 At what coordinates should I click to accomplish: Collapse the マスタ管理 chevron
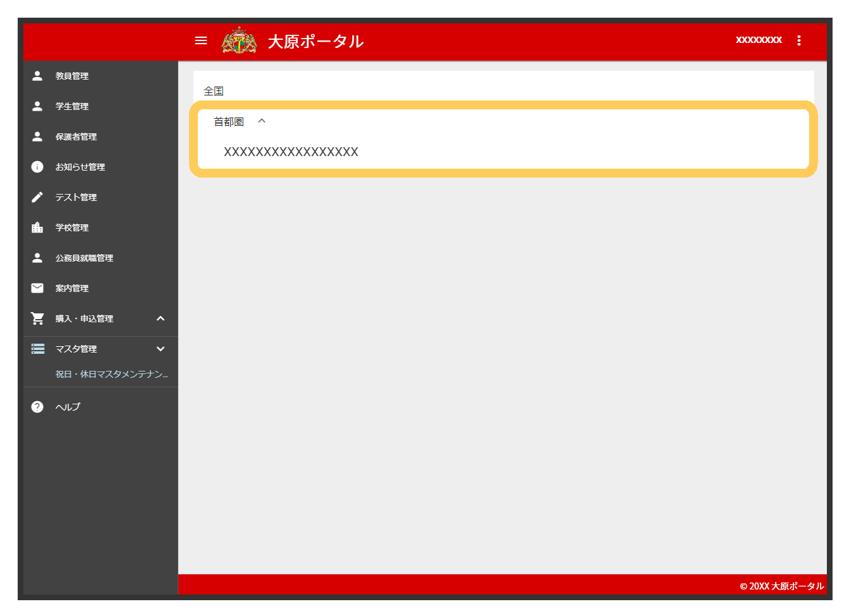tap(161, 349)
